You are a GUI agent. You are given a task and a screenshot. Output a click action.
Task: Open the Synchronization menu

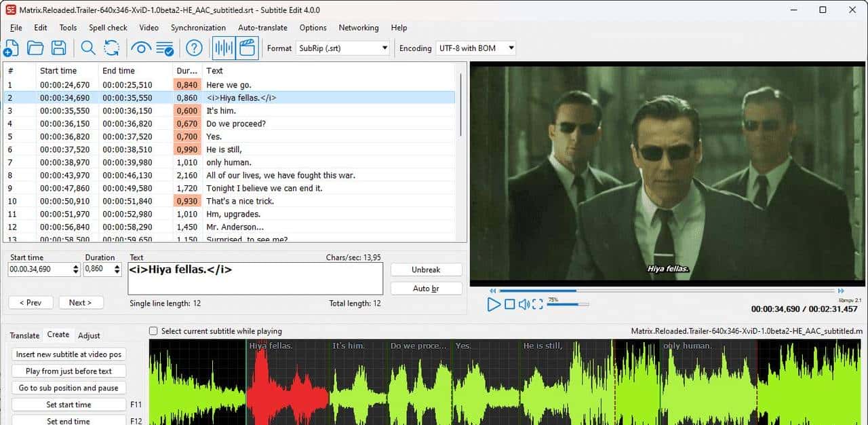click(198, 28)
